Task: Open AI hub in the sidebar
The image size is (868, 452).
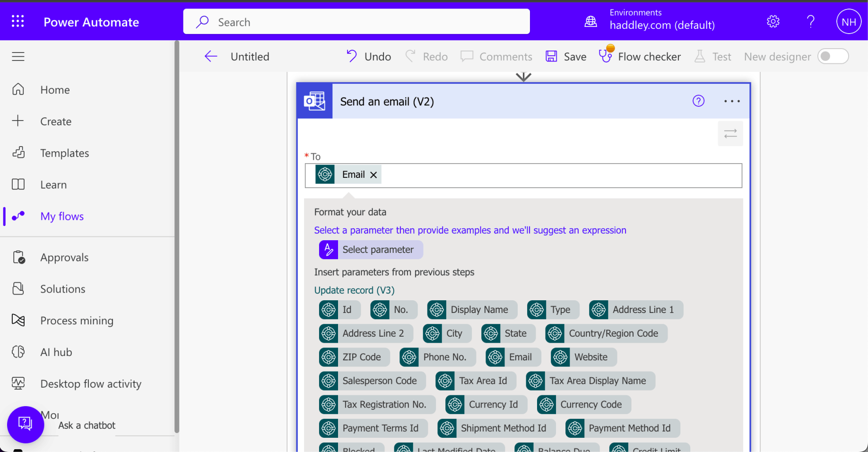Action: coord(56,352)
